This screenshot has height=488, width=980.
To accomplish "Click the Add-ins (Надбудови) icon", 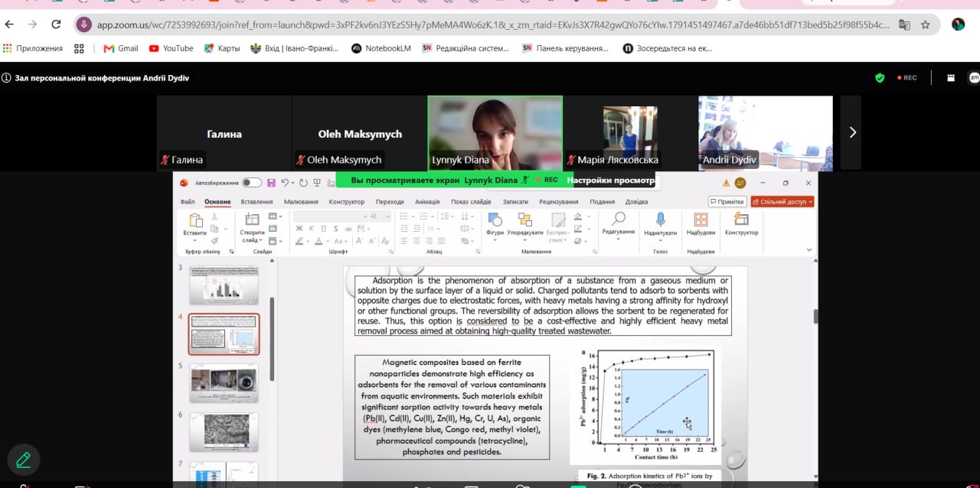I will click(x=701, y=220).
